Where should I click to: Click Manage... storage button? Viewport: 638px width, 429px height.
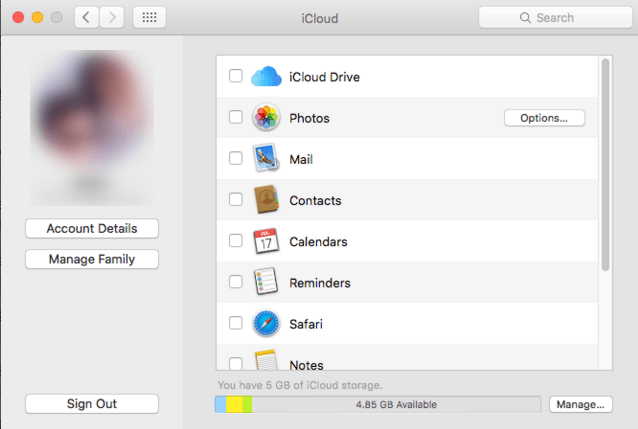coord(581,405)
